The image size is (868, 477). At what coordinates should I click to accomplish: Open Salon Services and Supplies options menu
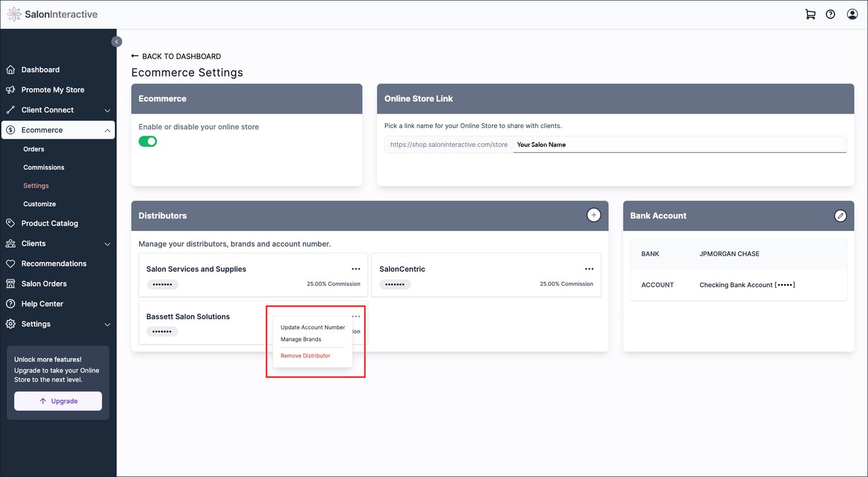click(x=356, y=269)
